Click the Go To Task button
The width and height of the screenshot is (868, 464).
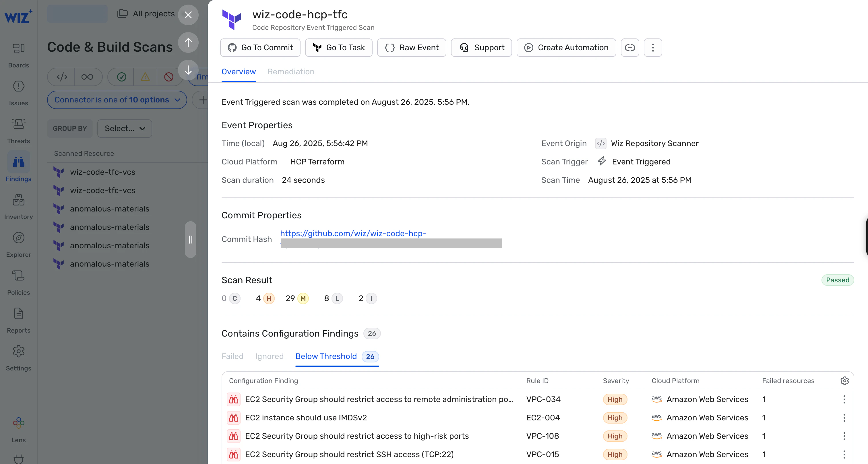pos(339,48)
